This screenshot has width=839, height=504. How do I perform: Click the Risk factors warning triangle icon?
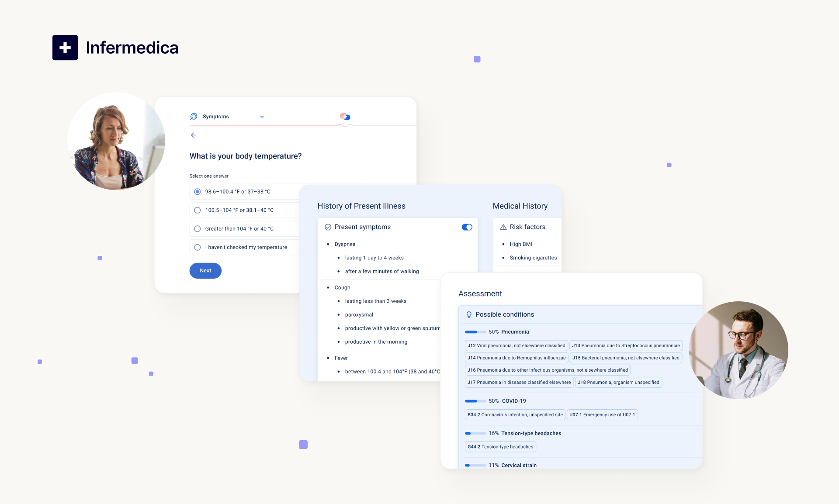click(503, 227)
